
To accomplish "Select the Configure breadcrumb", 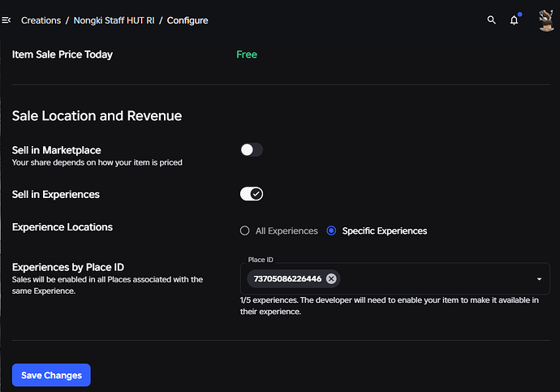I will 187,20.
